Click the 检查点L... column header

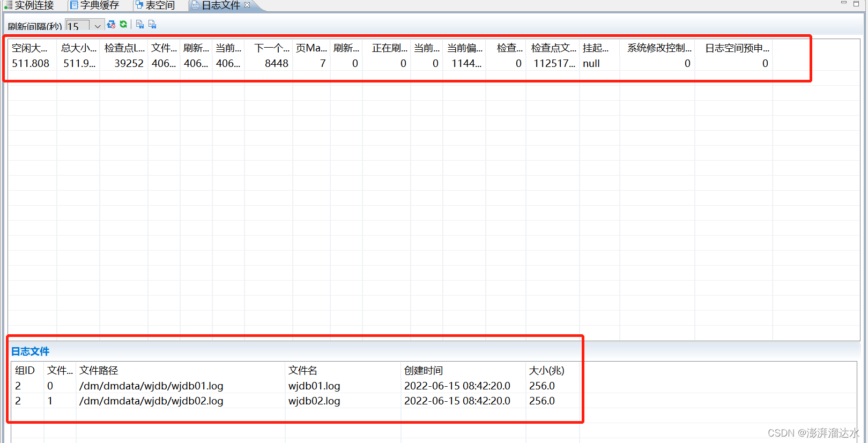124,48
